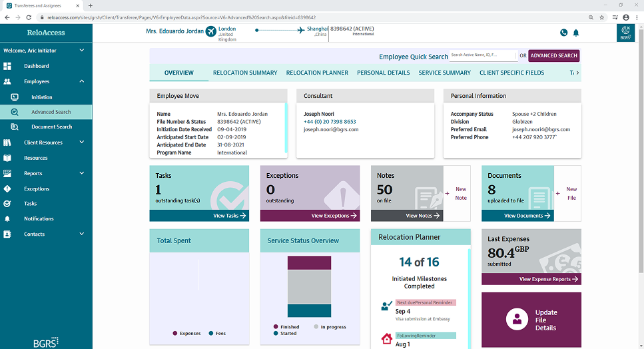Click the Exceptions diamond icon in sidebar
The width and height of the screenshot is (644, 349).
(7, 189)
